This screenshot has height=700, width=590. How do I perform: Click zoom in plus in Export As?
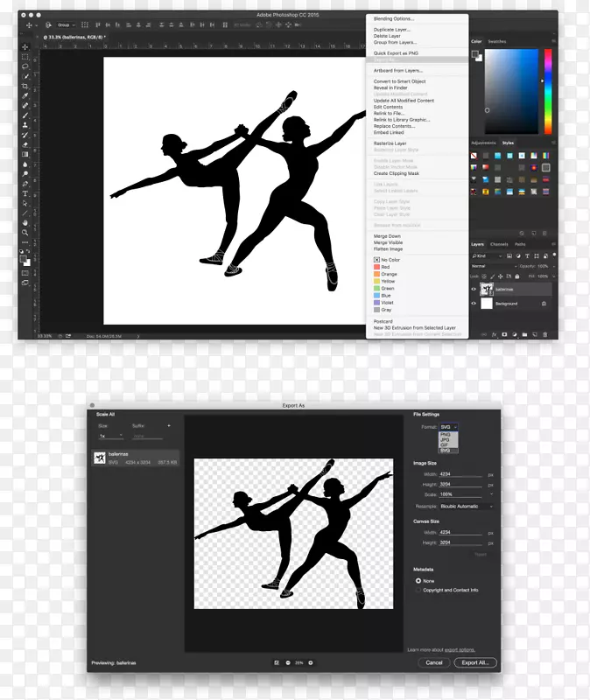(x=311, y=663)
